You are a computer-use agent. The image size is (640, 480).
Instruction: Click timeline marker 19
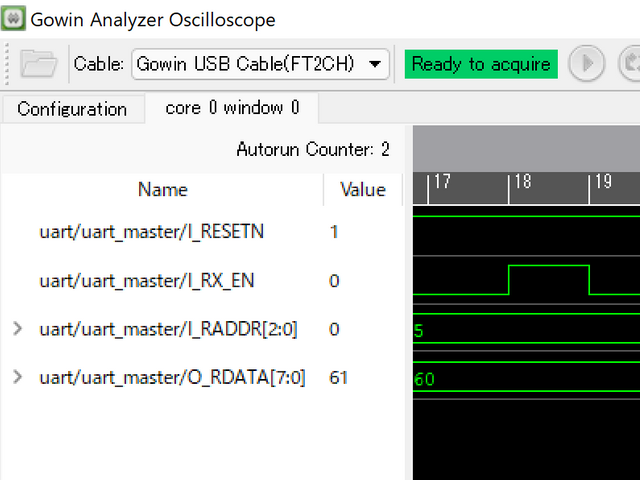point(603,182)
